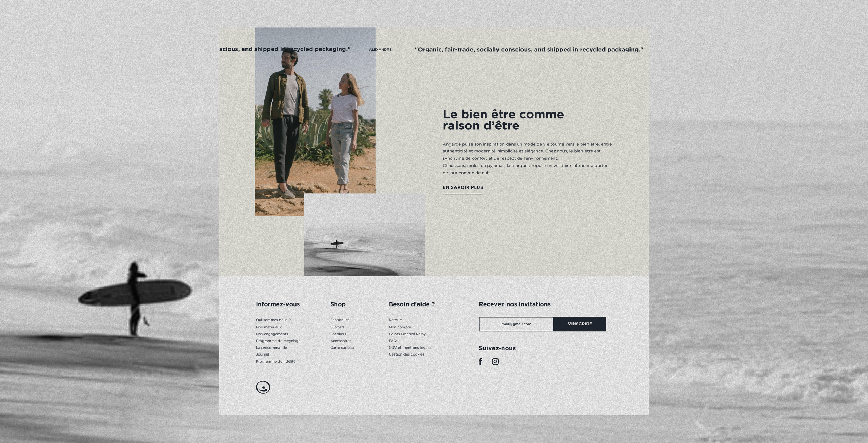
Task: Click Carte cadeau link
Action: pyautogui.click(x=342, y=348)
